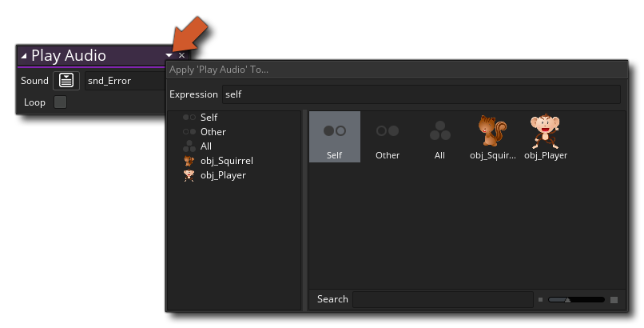Select All in the left list
Screen dimensions: 644x328
pyautogui.click(x=206, y=146)
